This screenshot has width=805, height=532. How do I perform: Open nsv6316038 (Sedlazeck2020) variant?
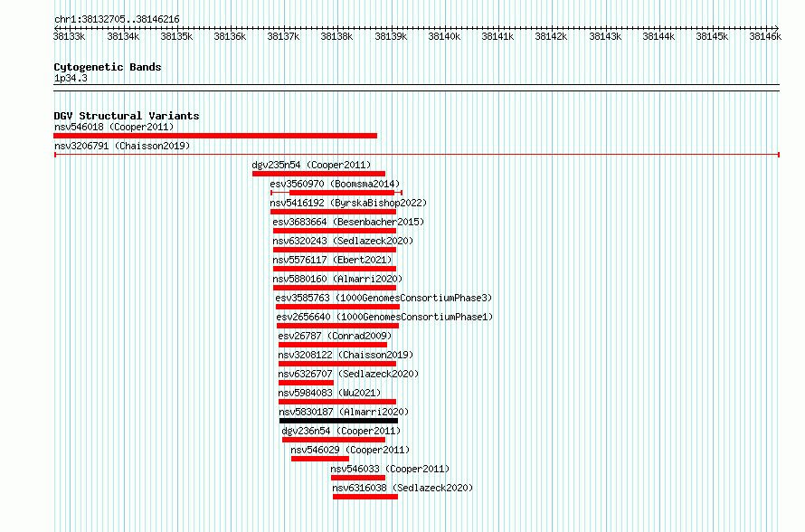(402, 488)
